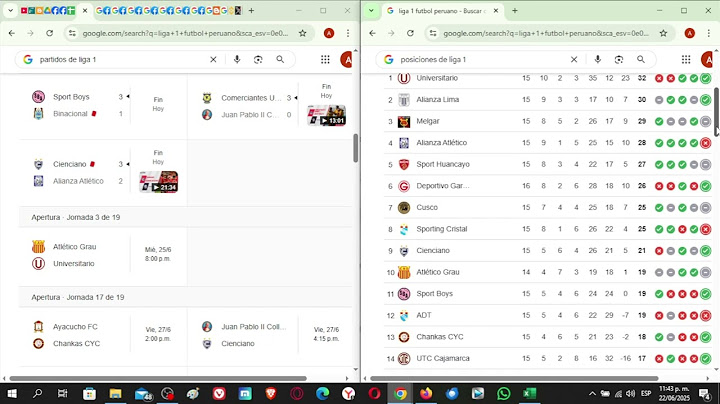View site information in the left address bar
The image size is (720, 404).
coord(72,33)
